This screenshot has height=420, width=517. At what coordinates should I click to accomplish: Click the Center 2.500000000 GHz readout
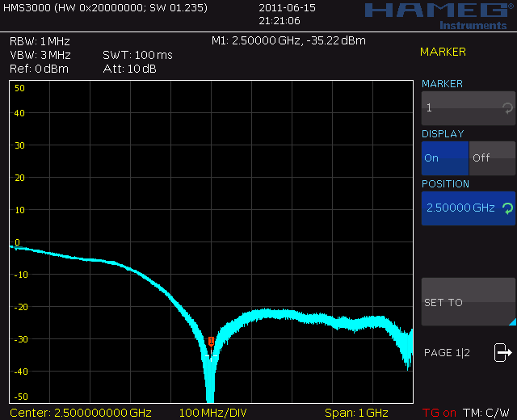point(81,413)
